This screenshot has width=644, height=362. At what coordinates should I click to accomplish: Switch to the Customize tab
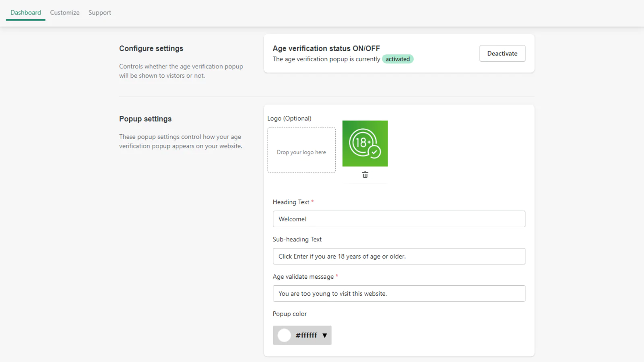point(65,12)
